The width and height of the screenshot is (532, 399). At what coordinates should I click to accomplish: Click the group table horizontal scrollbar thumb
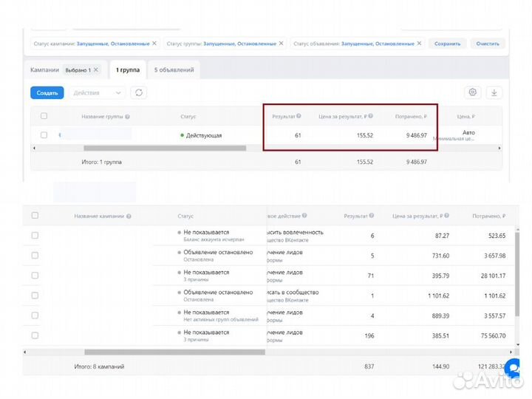pos(165,149)
